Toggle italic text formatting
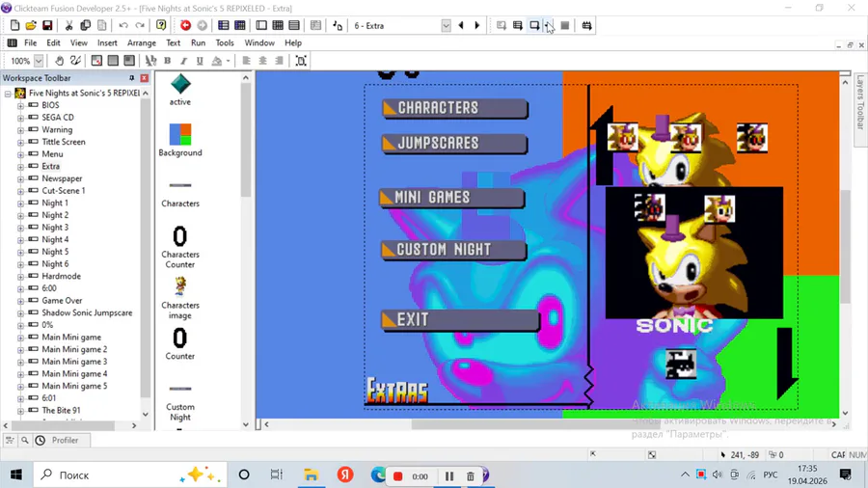 point(183,61)
